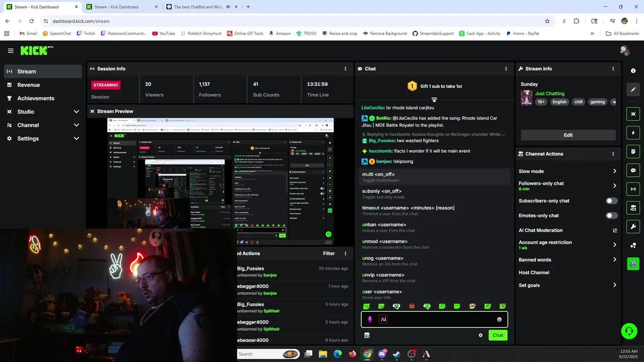Open OBS Studio from the taskbar
644x362 pixels.
412,354
